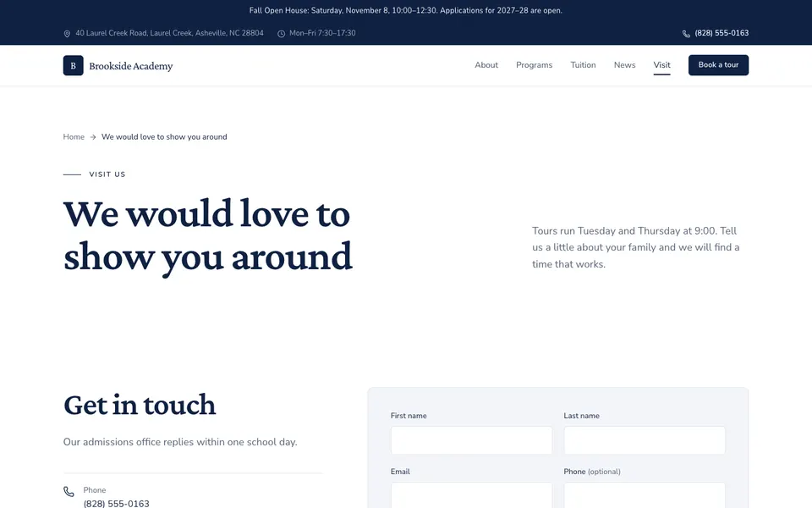Click the clock icon beside opening hours
The width and height of the screenshot is (812, 508).
click(x=281, y=34)
